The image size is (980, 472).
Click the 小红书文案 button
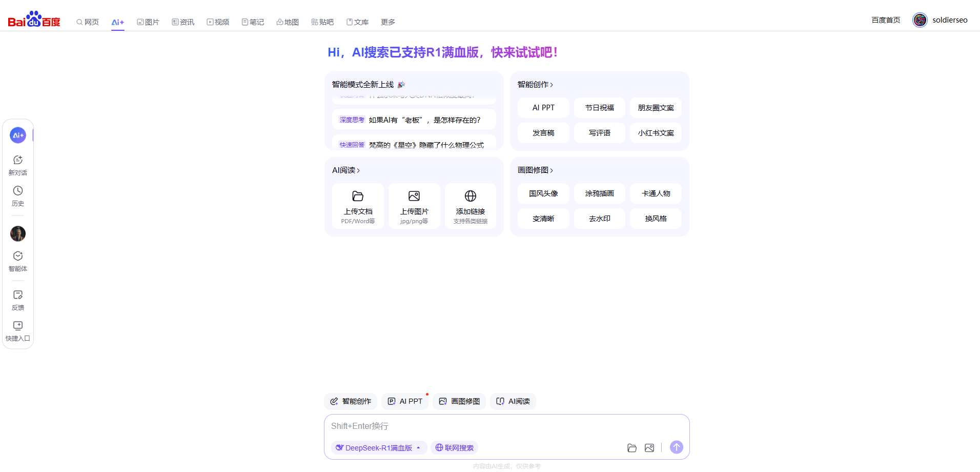click(656, 133)
